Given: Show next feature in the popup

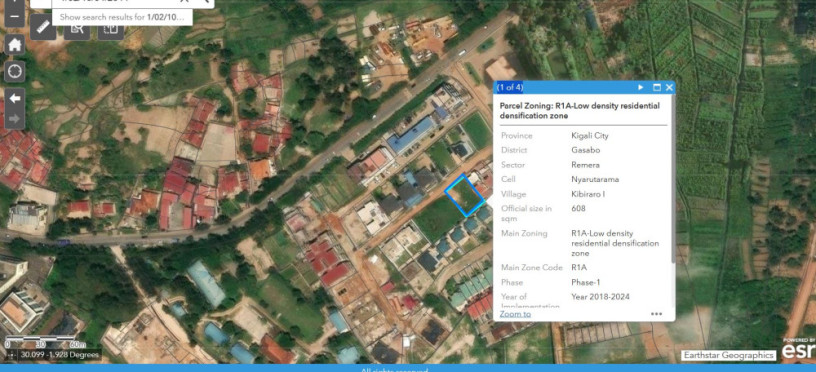Looking at the screenshot, I should click(641, 87).
